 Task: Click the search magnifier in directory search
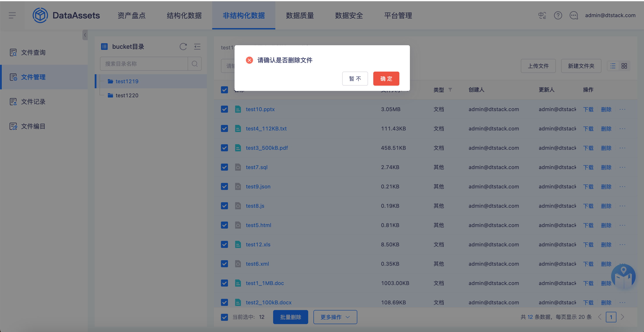194,64
